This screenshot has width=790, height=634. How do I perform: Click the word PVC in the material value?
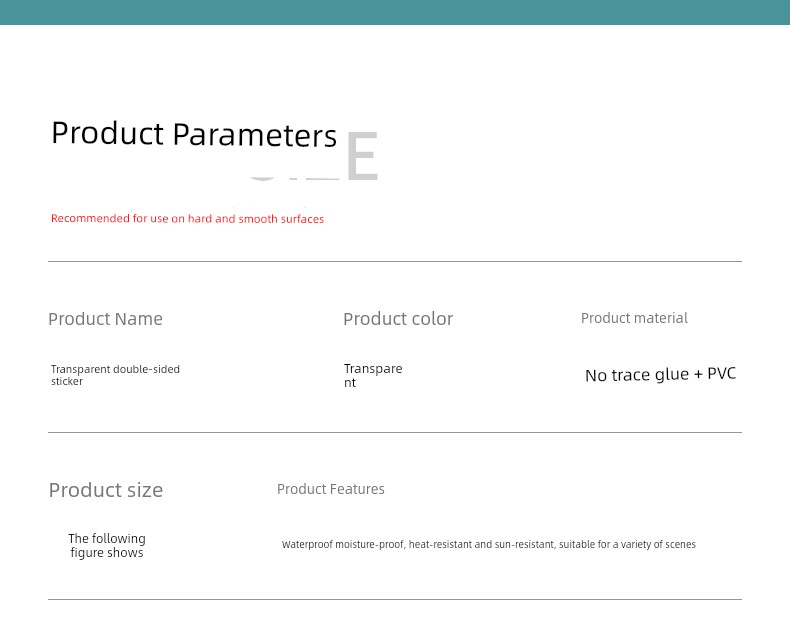721,373
